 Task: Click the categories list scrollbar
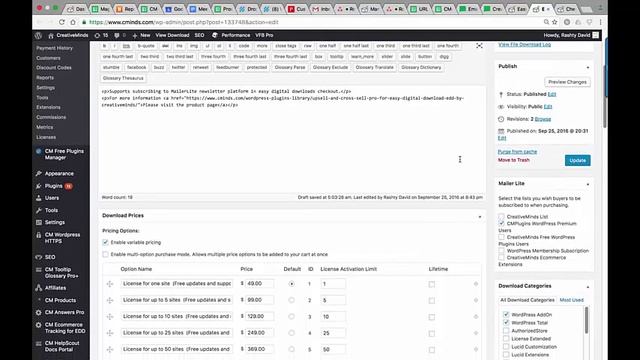point(587,320)
